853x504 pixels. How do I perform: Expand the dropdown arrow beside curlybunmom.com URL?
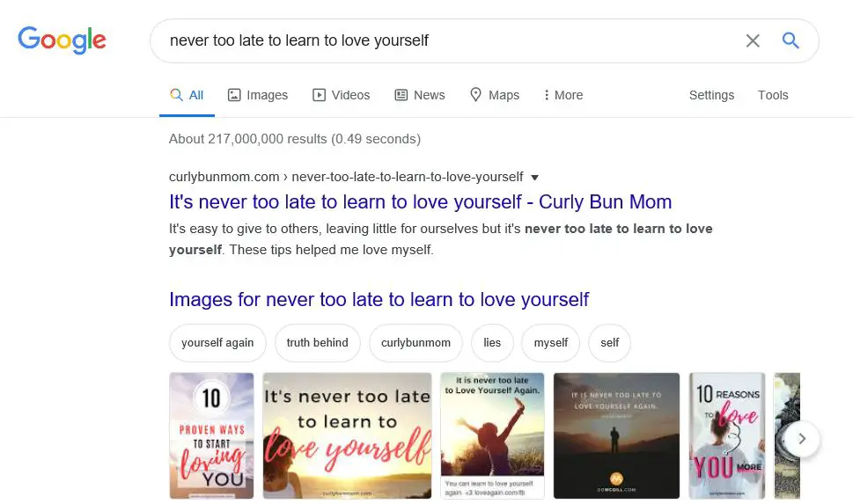point(534,178)
